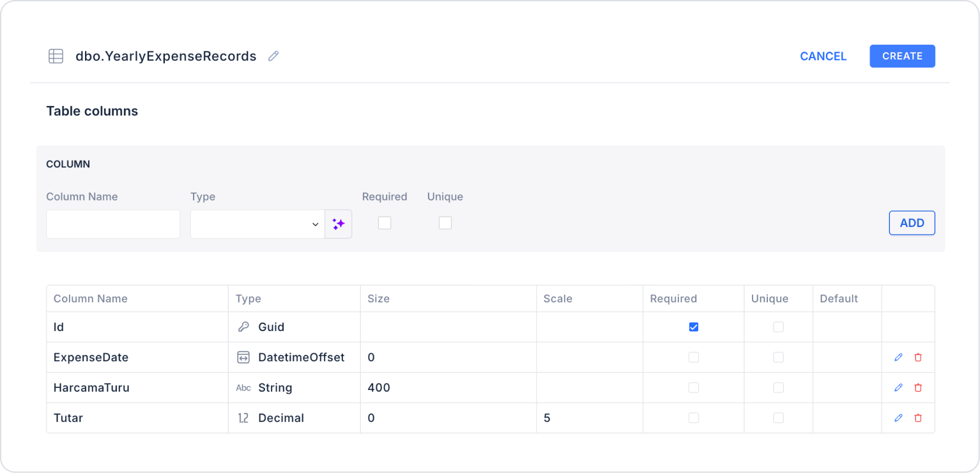980x473 pixels.
Task: Click the DatetimeOffset type icon
Action: (x=243, y=357)
